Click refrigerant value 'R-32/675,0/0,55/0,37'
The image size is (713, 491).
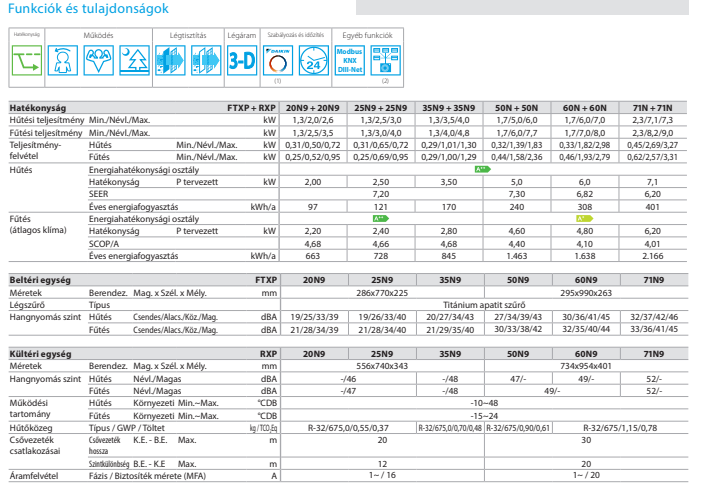tap(348, 428)
